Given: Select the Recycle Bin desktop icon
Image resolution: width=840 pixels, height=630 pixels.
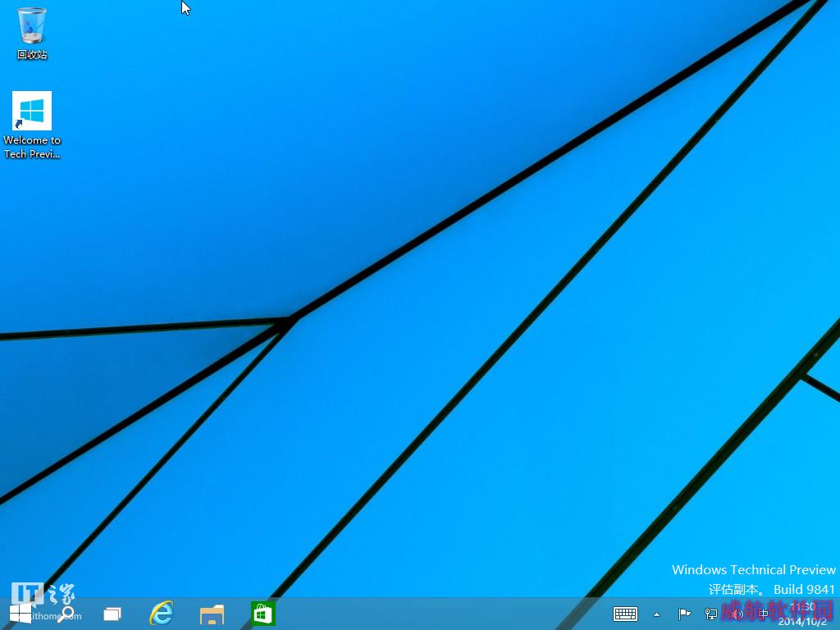Looking at the screenshot, I should (32, 32).
